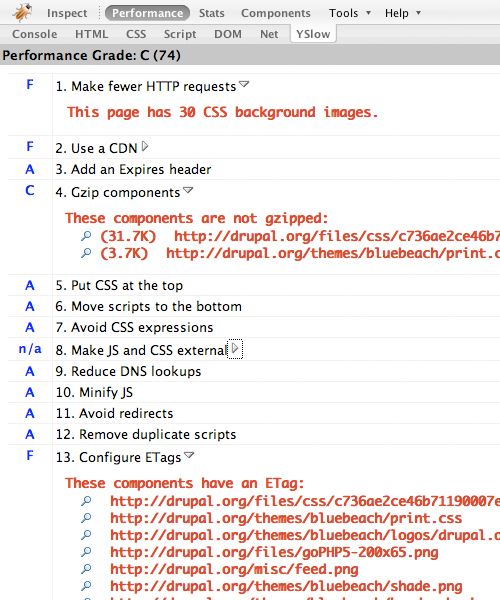Click the n/a grade for Make JS and CSS external
This screenshot has width=500, height=600.
30,349
